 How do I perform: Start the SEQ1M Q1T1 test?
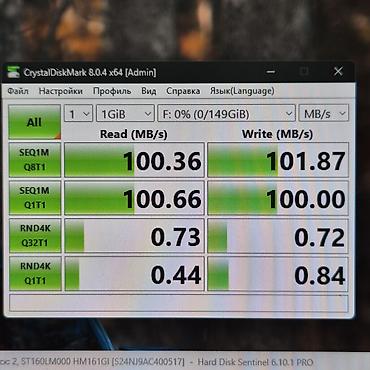coord(35,198)
